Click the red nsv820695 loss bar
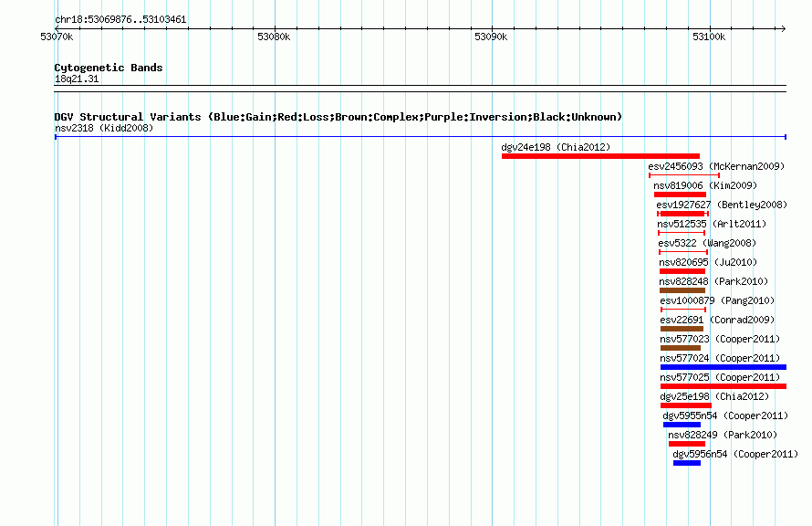The image size is (812, 526). (x=682, y=271)
